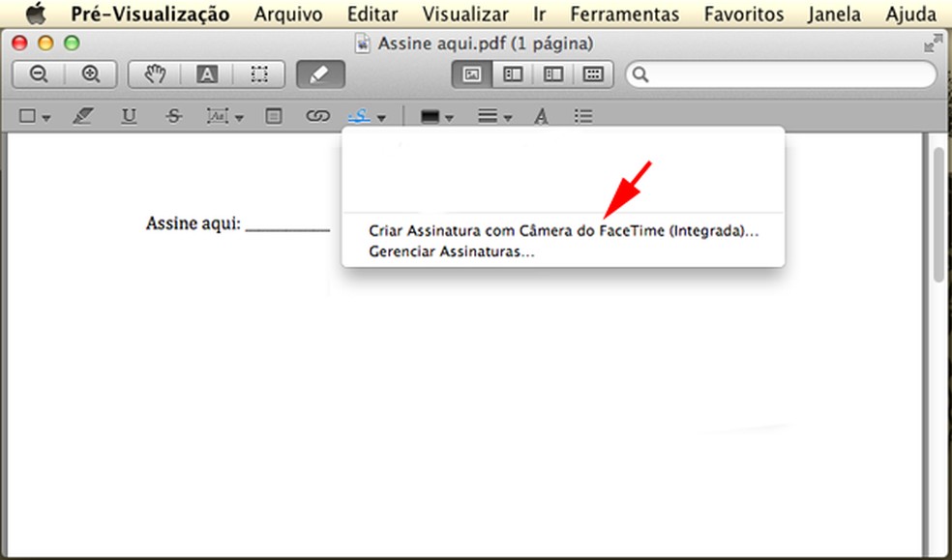Click the PDF document icon in title
Viewport: 952px width, 560px height.
coord(363,44)
